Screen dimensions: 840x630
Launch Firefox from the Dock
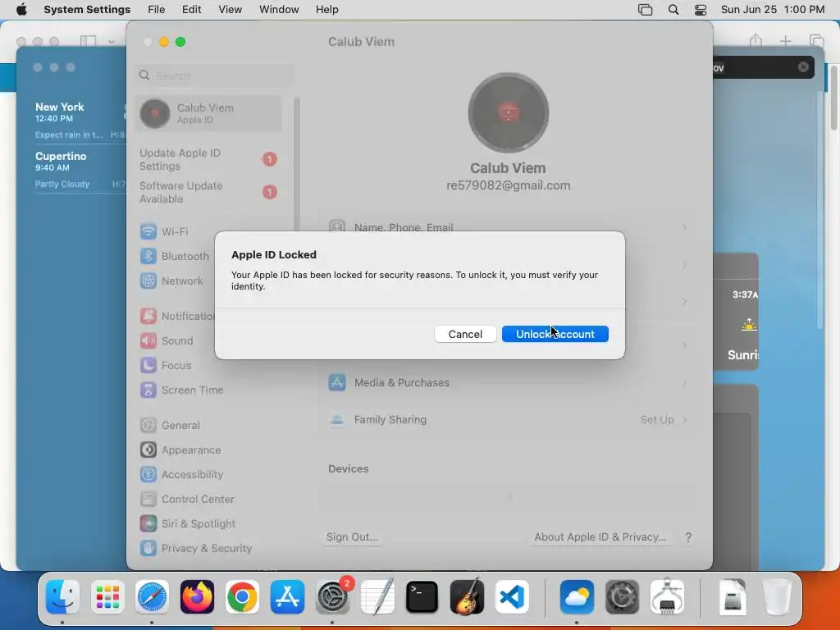(x=197, y=597)
